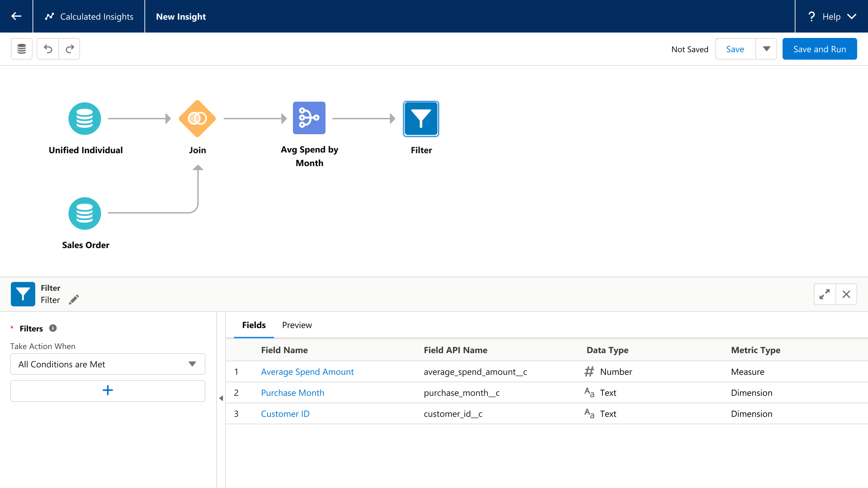Undo the last change
The width and height of the screenshot is (868, 488).
[x=47, y=48]
